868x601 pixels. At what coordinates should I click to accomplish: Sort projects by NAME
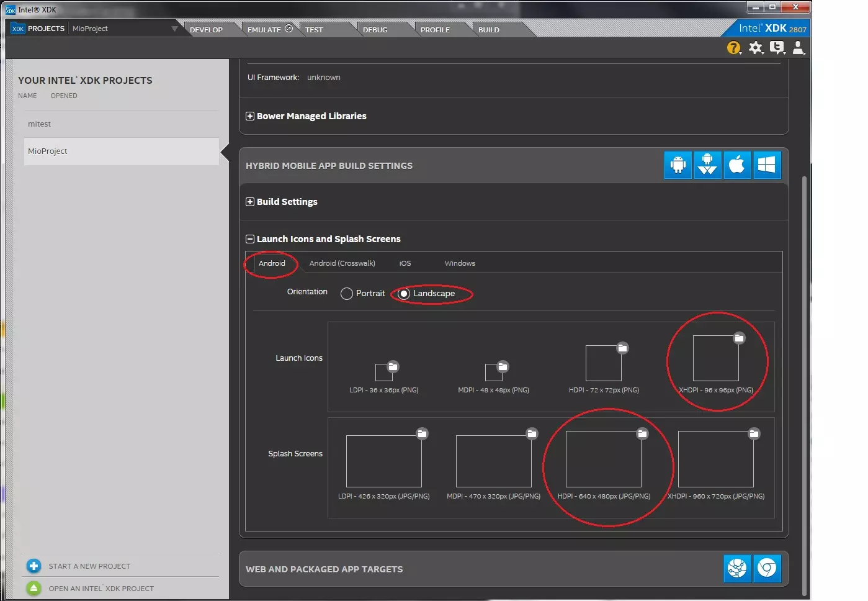[27, 96]
